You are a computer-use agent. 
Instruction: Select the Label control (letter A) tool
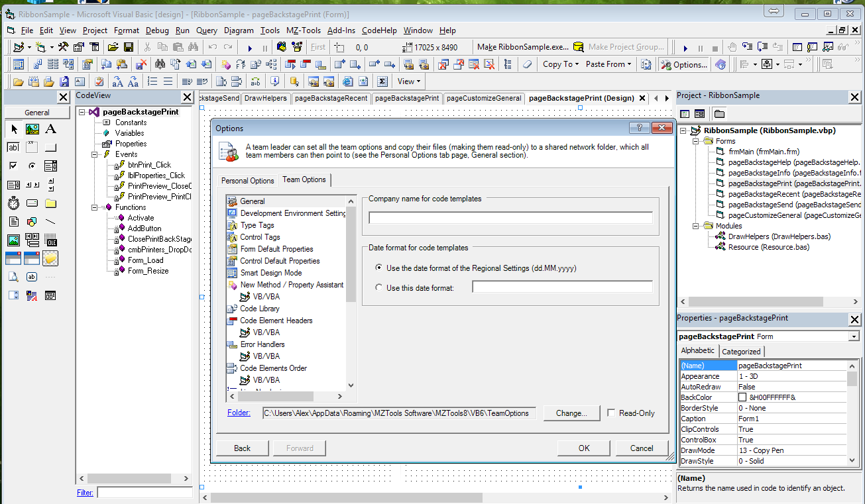(x=50, y=129)
